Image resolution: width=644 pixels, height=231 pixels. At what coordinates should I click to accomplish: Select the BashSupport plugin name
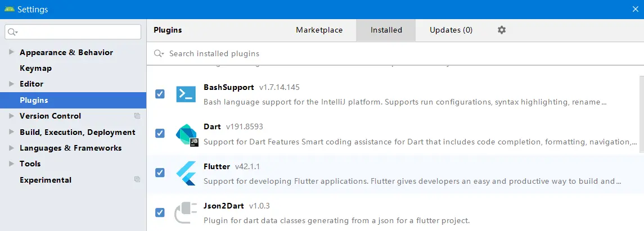coord(229,87)
